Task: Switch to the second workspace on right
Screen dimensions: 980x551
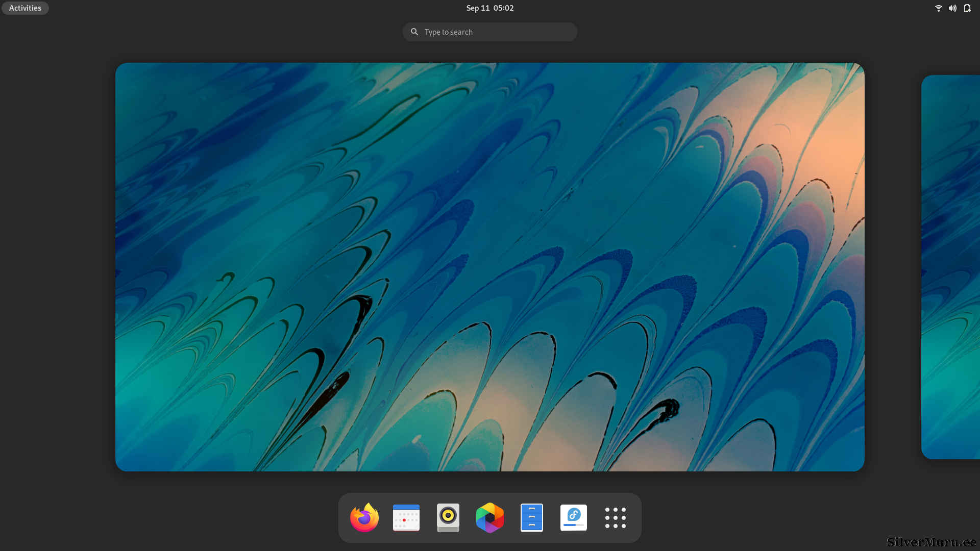Action: coord(950,267)
